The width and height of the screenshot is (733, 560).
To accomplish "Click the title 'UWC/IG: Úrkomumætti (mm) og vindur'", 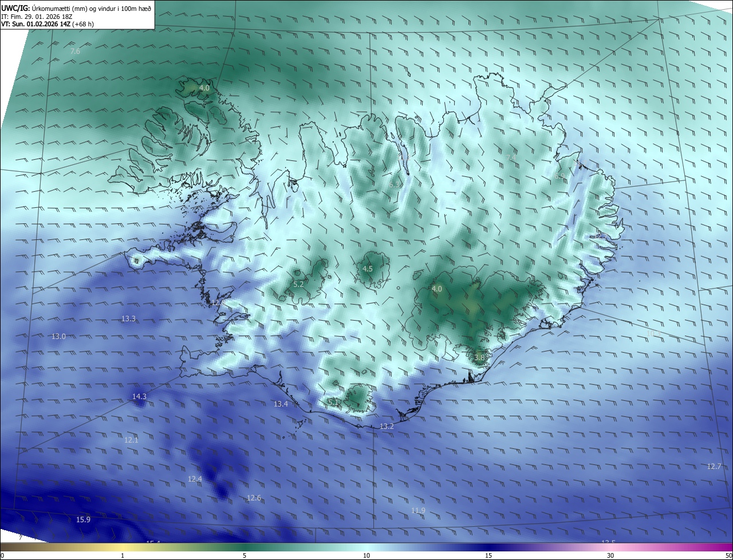I will [x=77, y=8].
